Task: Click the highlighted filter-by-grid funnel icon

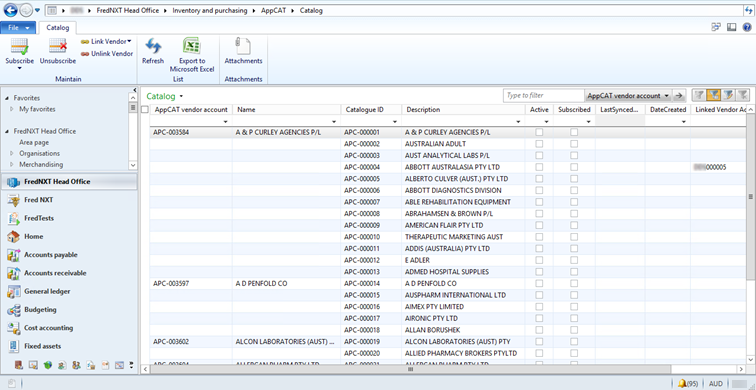Action: 713,95
